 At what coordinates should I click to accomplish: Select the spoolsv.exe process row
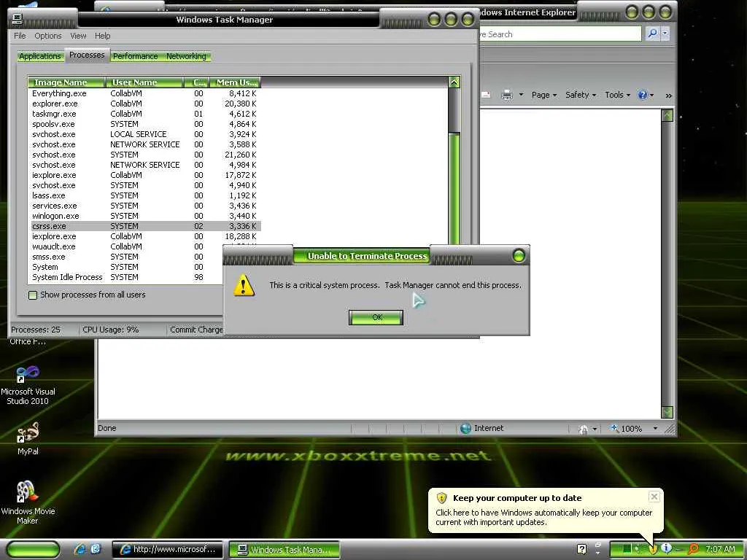tap(144, 124)
